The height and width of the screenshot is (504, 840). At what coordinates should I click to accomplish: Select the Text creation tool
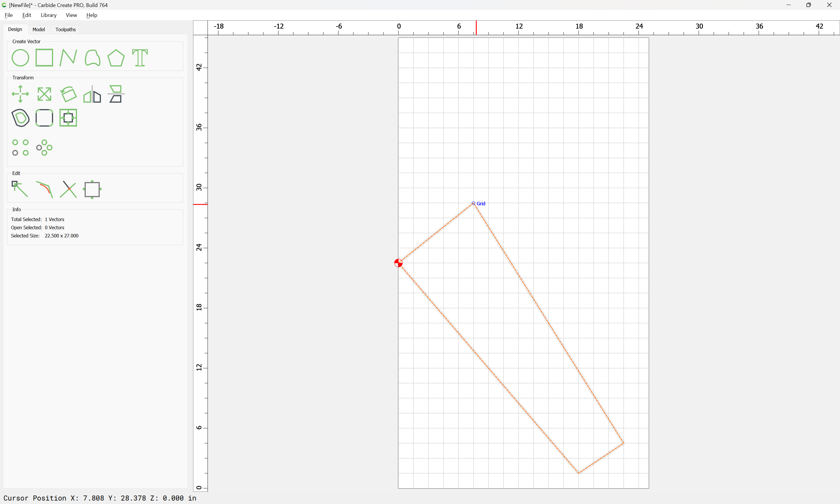140,58
